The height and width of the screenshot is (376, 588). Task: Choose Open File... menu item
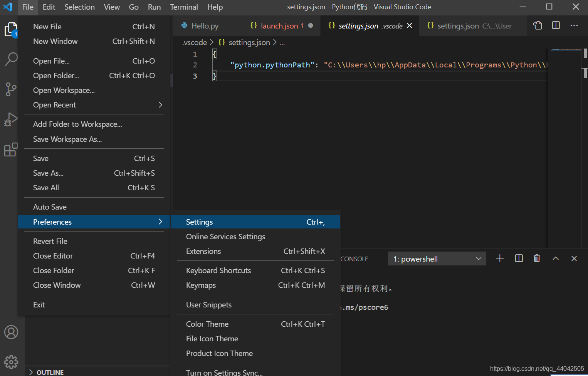(x=94, y=61)
